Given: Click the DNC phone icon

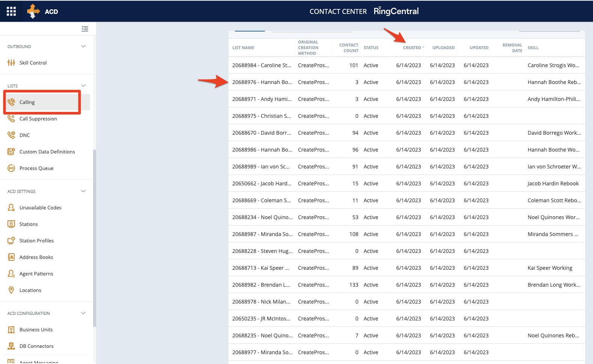Looking at the screenshot, I should 11,135.
